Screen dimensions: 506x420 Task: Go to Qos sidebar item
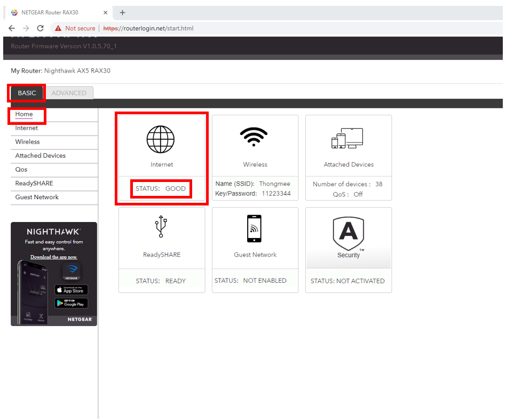(x=21, y=170)
